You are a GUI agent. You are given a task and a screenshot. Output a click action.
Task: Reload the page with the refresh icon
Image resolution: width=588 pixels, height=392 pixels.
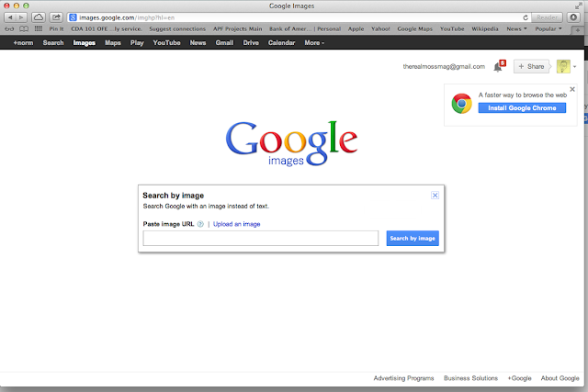[x=526, y=17]
